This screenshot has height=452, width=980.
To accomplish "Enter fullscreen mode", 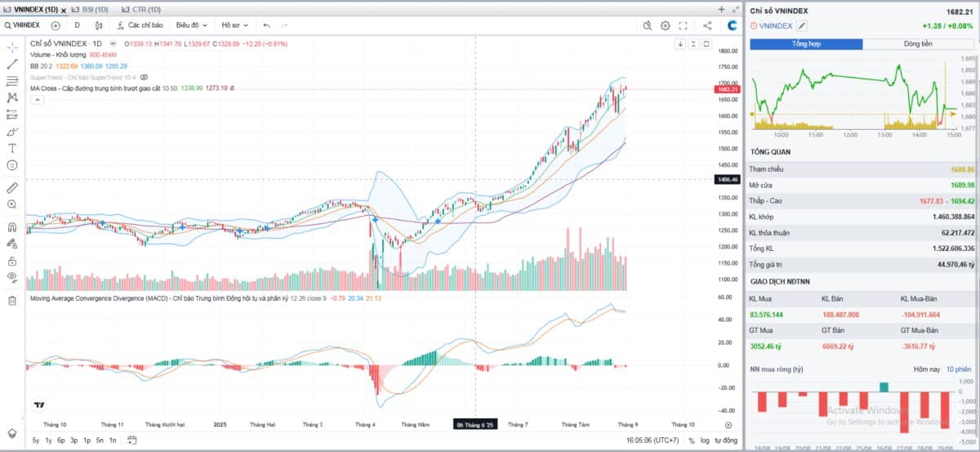I will (684, 25).
